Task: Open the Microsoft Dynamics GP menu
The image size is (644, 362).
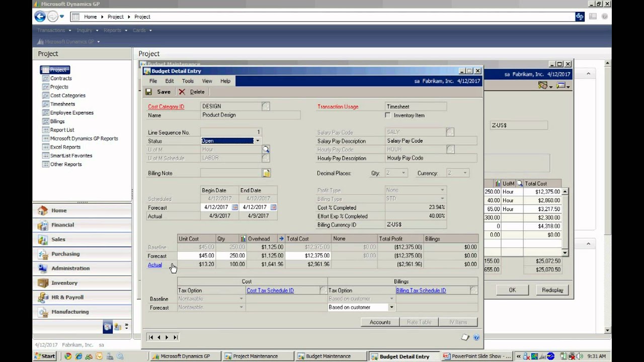Action: coord(69,42)
